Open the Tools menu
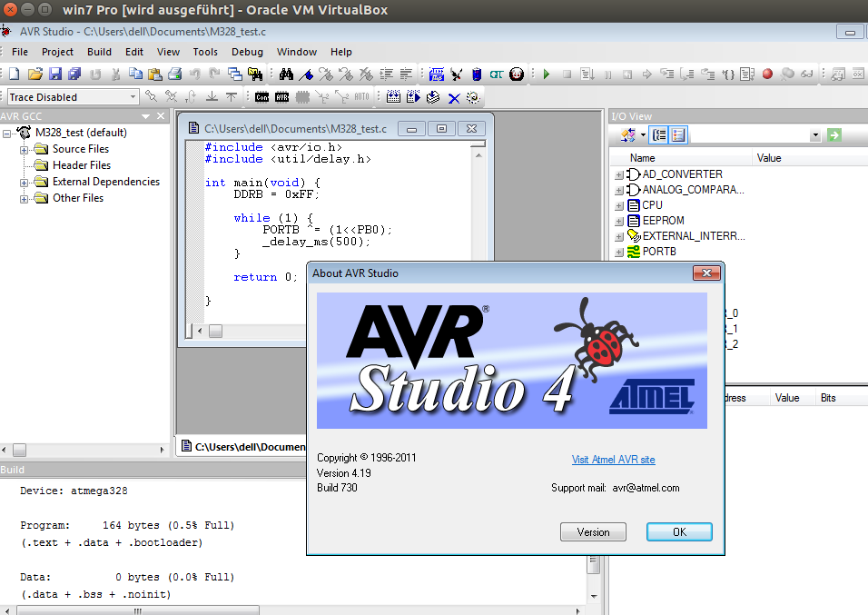868x615 pixels. (x=205, y=52)
